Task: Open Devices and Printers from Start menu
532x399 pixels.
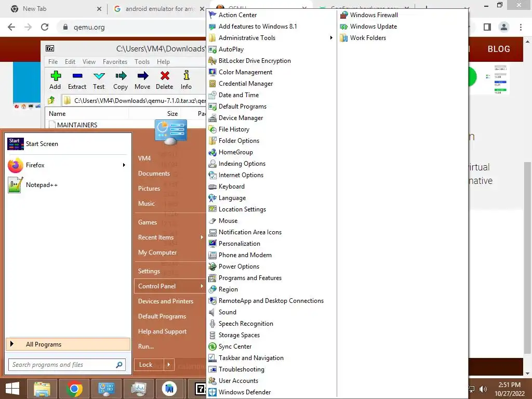Action: click(x=166, y=301)
